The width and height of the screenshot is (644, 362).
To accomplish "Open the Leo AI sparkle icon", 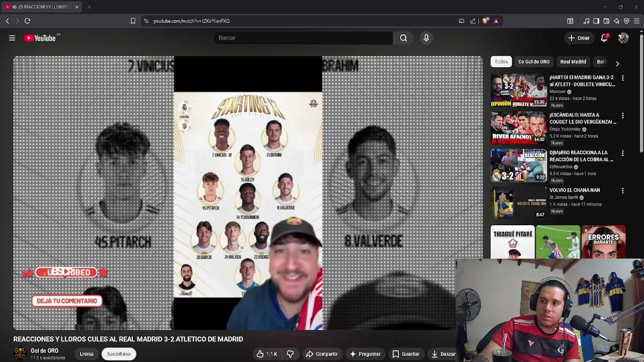I will pyautogui.click(x=616, y=21).
